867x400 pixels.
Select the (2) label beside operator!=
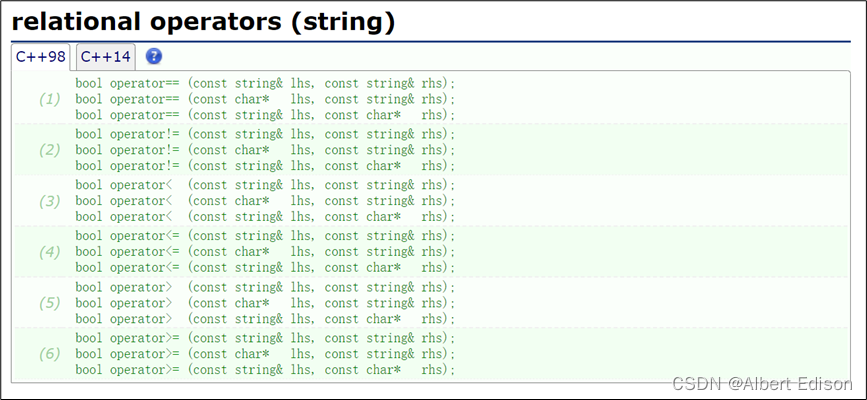pos(49,150)
